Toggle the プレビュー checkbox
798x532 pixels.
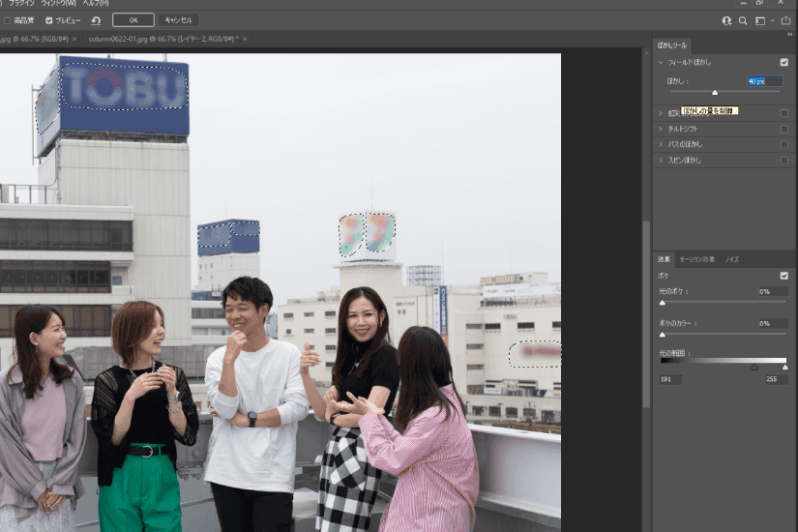pyautogui.click(x=49, y=19)
